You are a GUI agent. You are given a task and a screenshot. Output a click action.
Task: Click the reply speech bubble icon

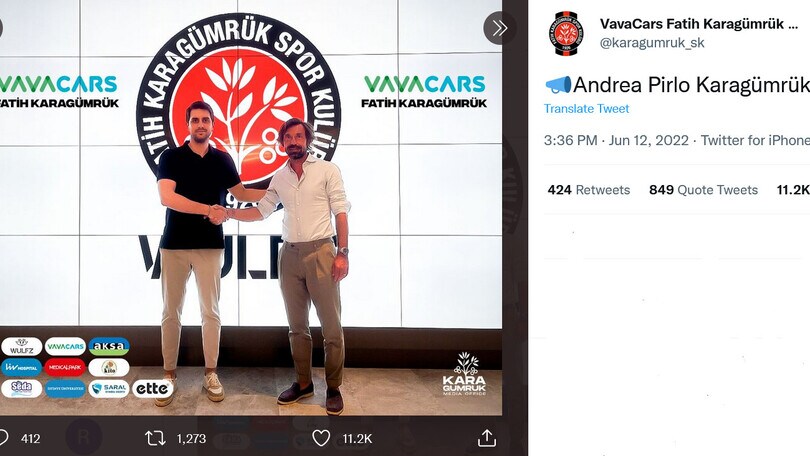3,438
